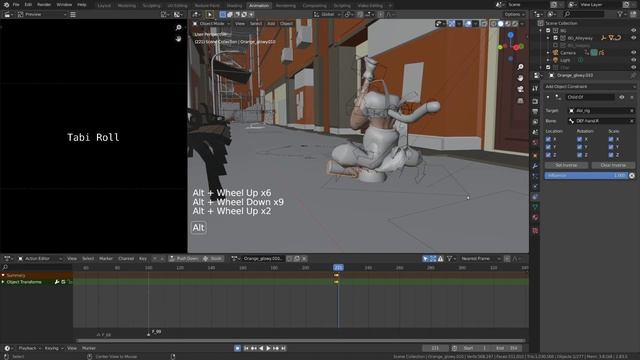Toggle Rotation Z checkbox in Child Of
This screenshot has height=360, width=640.
click(579, 155)
